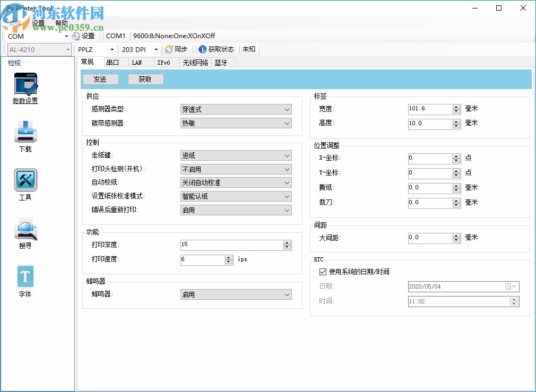Open the 参数设置 (Parameter Settings) panel icon

tap(24, 85)
